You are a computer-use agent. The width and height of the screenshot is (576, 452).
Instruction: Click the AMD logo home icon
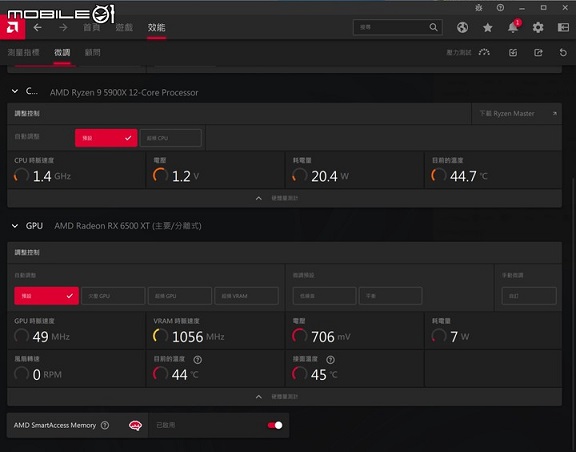pos(12,27)
